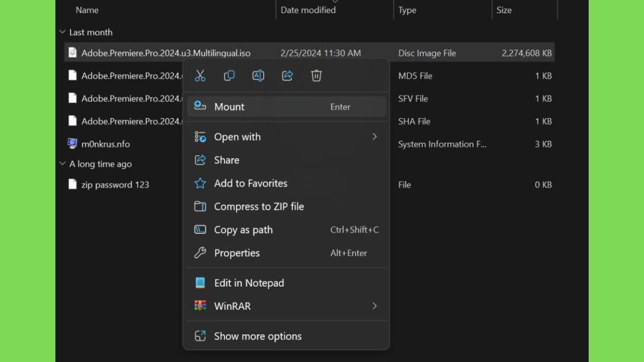Viewport: 644px width, 362px height.
Task: Click the 2/25/2024 11:30 AM date cell
Action: tap(321, 53)
